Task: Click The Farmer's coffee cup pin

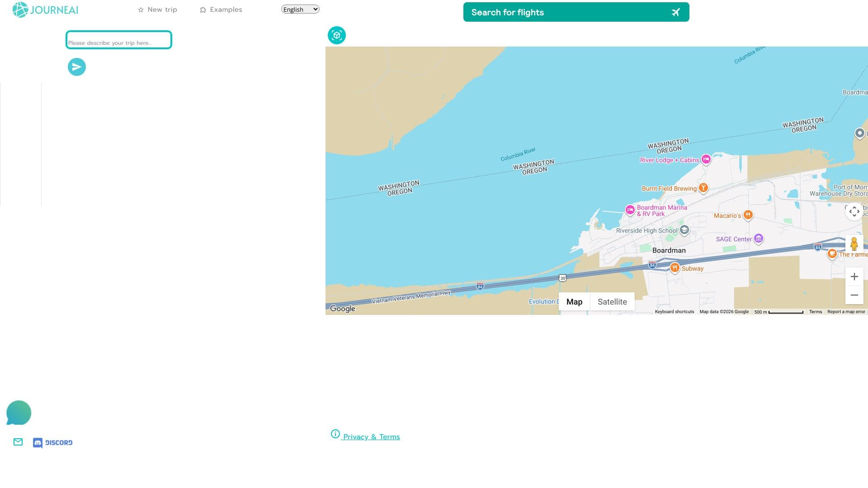Action: (x=832, y=254)
